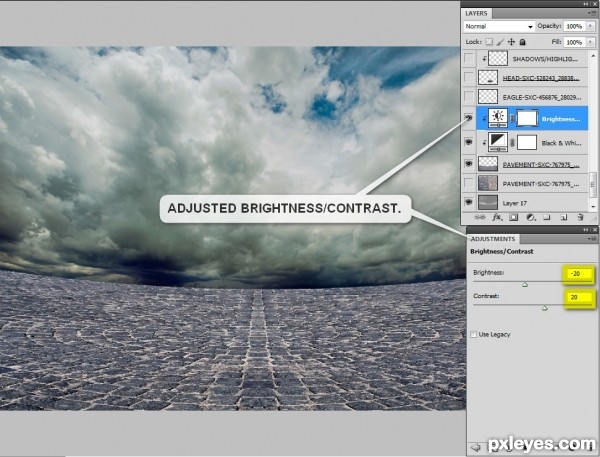This screenshot has width=600, height=457.
Task: Click the HEAD-SXC layer thumbnail
Action: point(488,77)
